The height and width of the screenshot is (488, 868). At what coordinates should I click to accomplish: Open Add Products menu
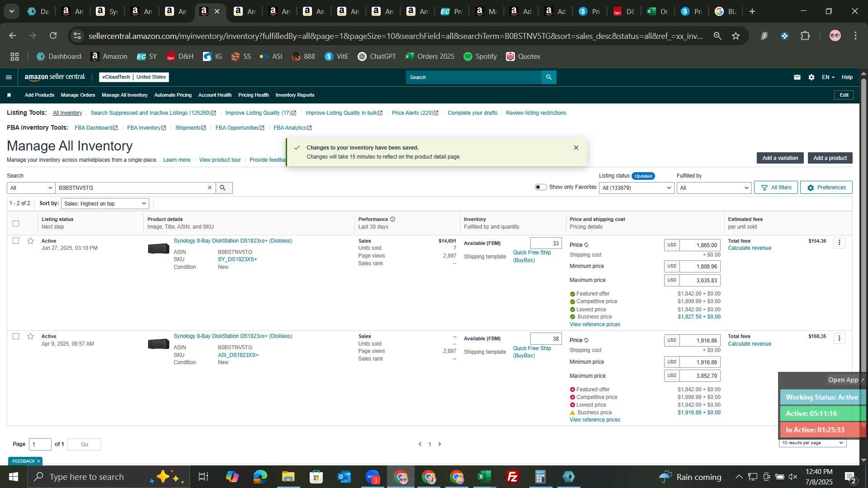pyautogui.click(x=39, y=95)
